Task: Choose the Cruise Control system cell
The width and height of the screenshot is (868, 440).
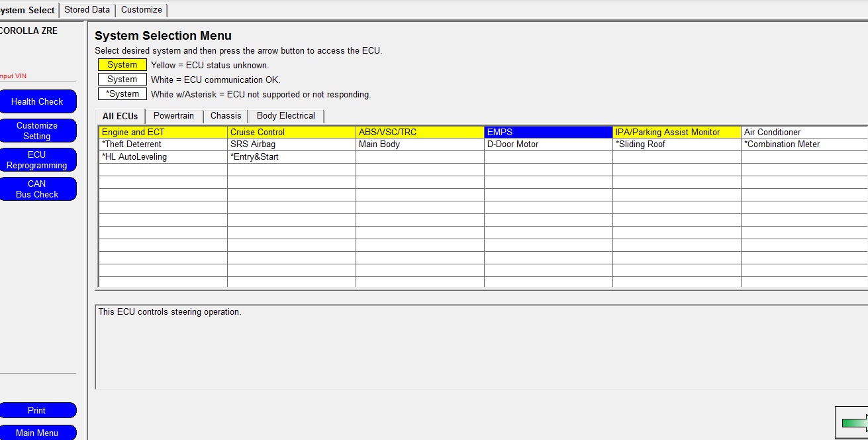Action: [291, 133]
